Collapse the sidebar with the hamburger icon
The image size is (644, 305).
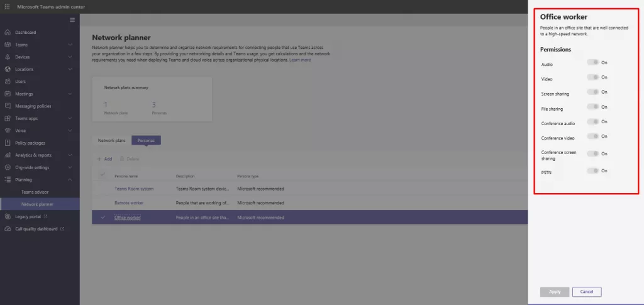(72, 20)
